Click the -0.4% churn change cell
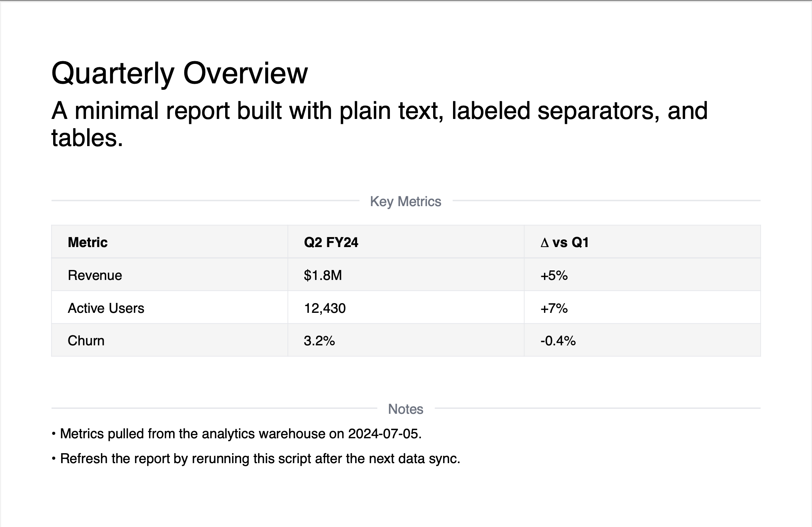812x527 pixels. [x=558, y=341]
